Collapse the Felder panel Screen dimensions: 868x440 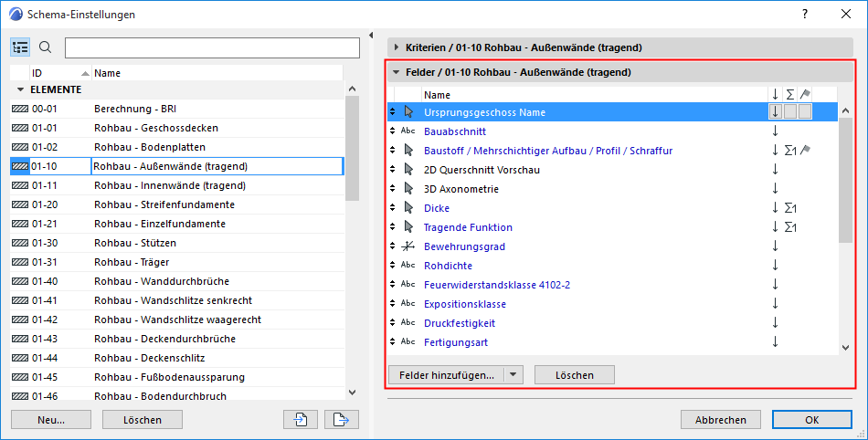pyautogui.click(x=396, y=72)
